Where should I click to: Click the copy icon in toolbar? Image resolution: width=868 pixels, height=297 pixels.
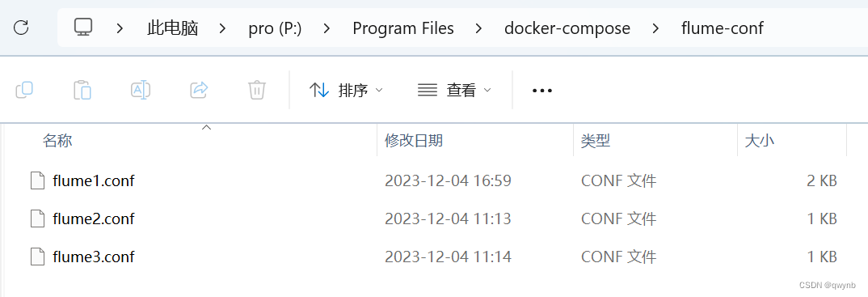[x=24, y=90]
